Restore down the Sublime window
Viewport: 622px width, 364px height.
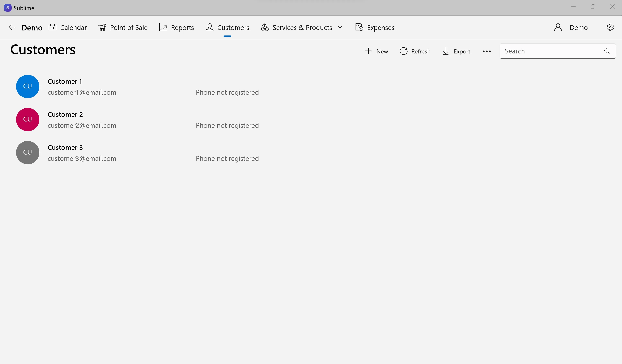coord(593,7)
